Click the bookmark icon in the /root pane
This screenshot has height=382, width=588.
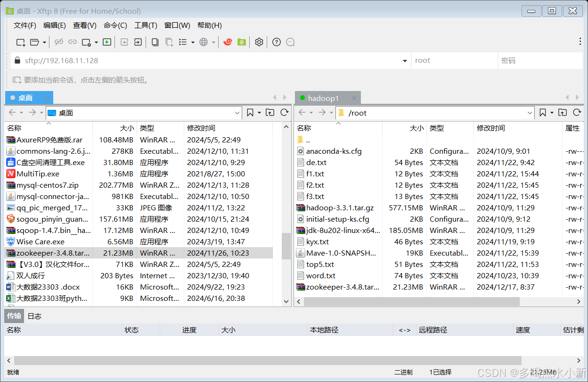click(x=543, y=112)
